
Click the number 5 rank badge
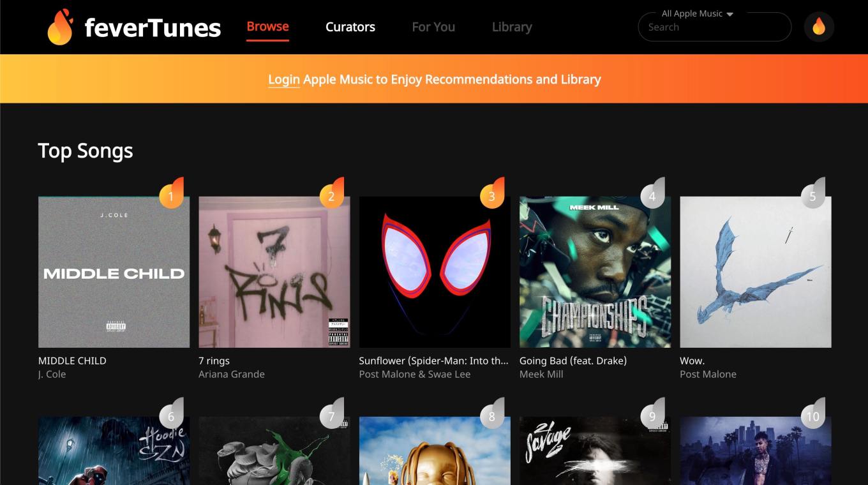coord(812,194)
